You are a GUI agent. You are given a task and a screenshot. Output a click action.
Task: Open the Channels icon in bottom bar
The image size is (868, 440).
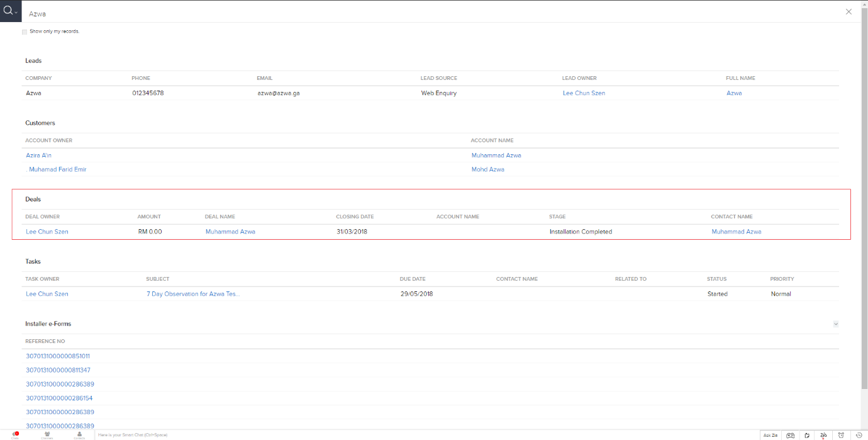coord(47,434)
